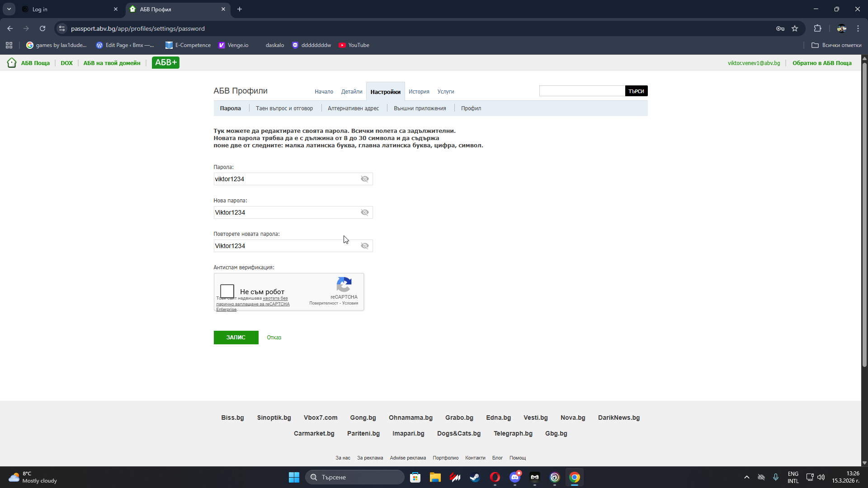Open the Детайли tab

tap(352, 92)
